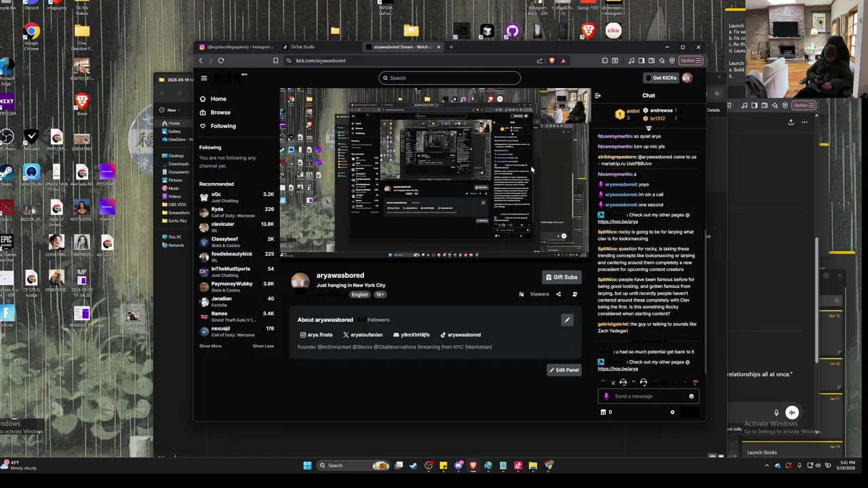Open y9mXhH9jfs Discord link
Viewport: 868px width, 488px height.
tap(412, 335)
